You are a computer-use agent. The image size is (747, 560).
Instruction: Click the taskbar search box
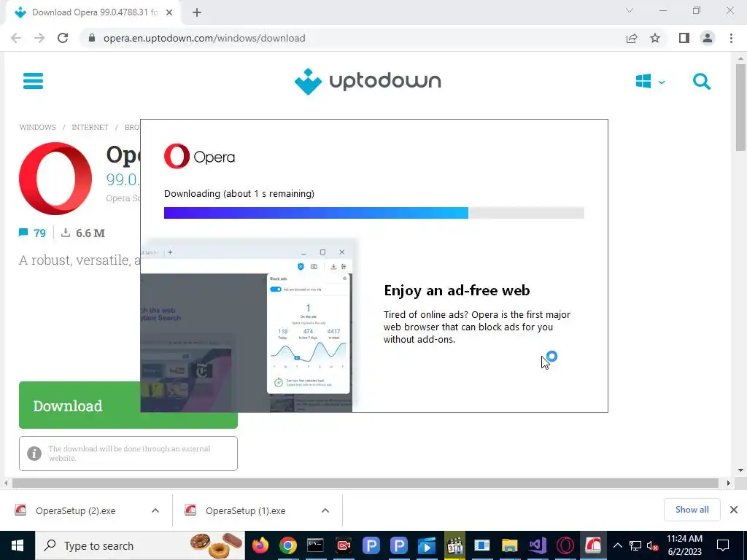139,545
